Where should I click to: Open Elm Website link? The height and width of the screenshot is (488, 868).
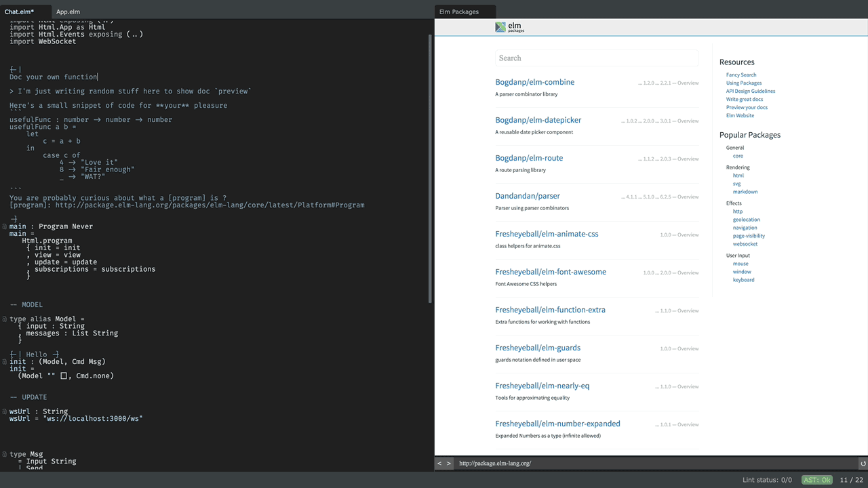point(740,116)
